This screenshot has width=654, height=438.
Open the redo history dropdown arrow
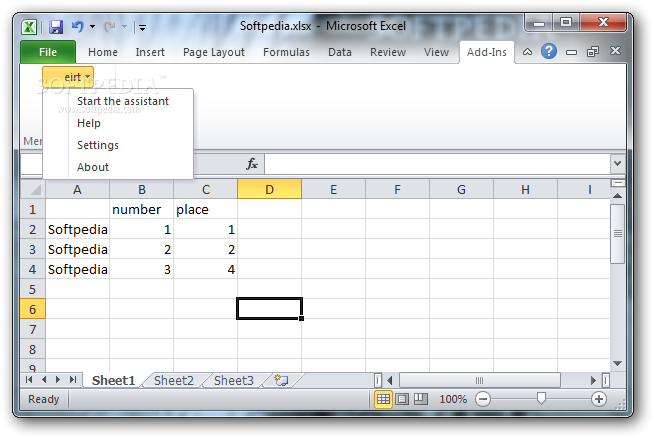[x=124, y=27]
